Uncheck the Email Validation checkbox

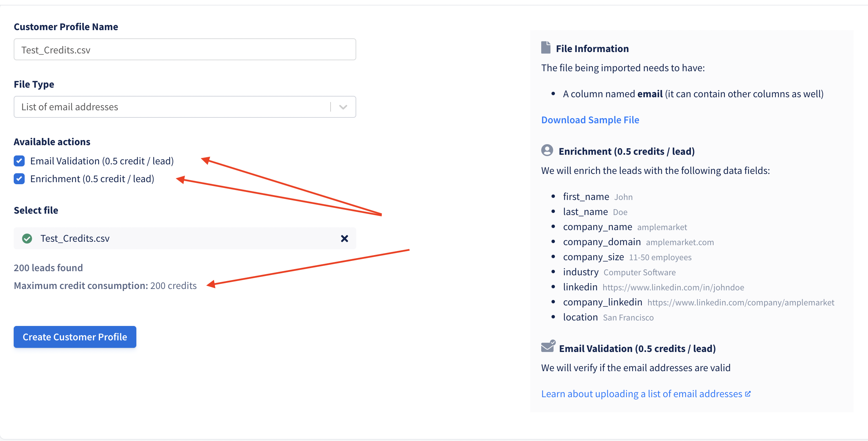pos(19,161)
